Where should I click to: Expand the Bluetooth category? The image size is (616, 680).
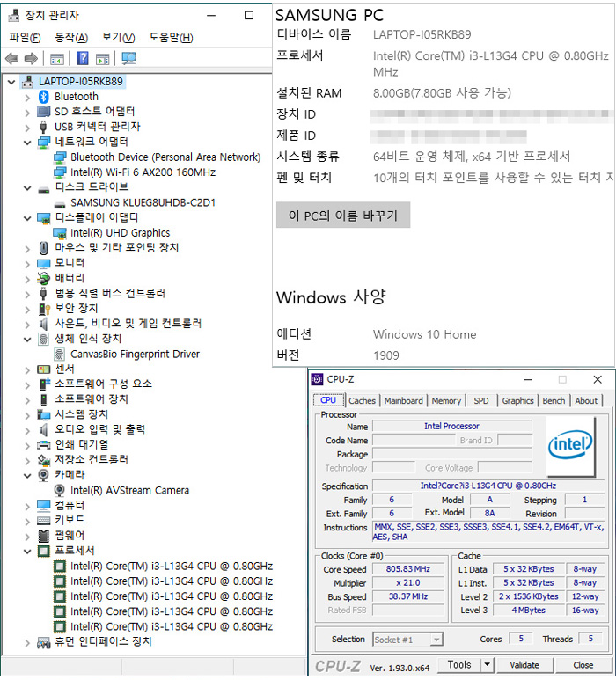coord(27,97)
